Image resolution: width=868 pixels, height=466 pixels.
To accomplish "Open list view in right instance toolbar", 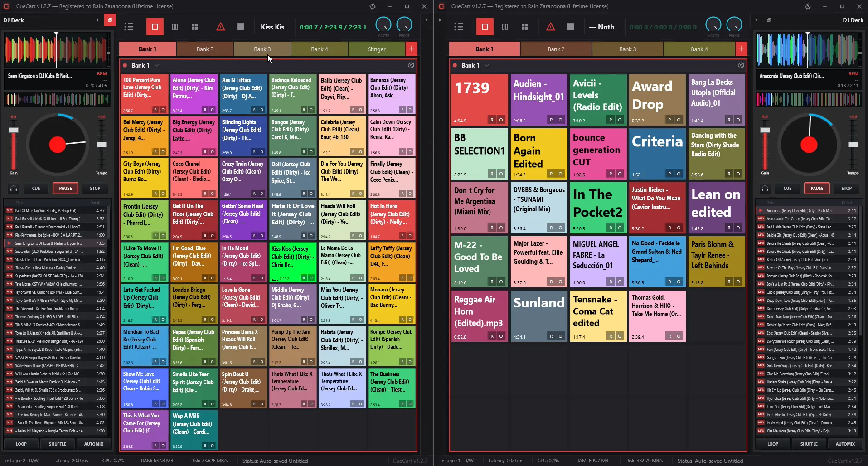I will 459,27.
